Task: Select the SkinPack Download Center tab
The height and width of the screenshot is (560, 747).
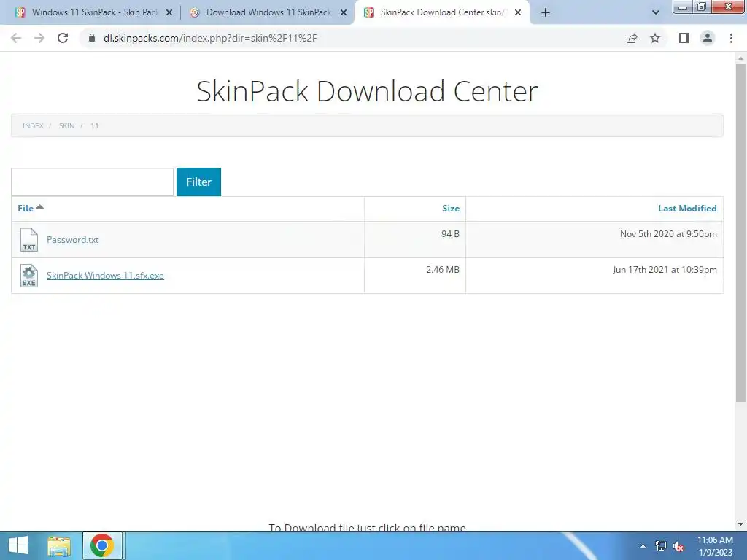Action: point(441,12)
